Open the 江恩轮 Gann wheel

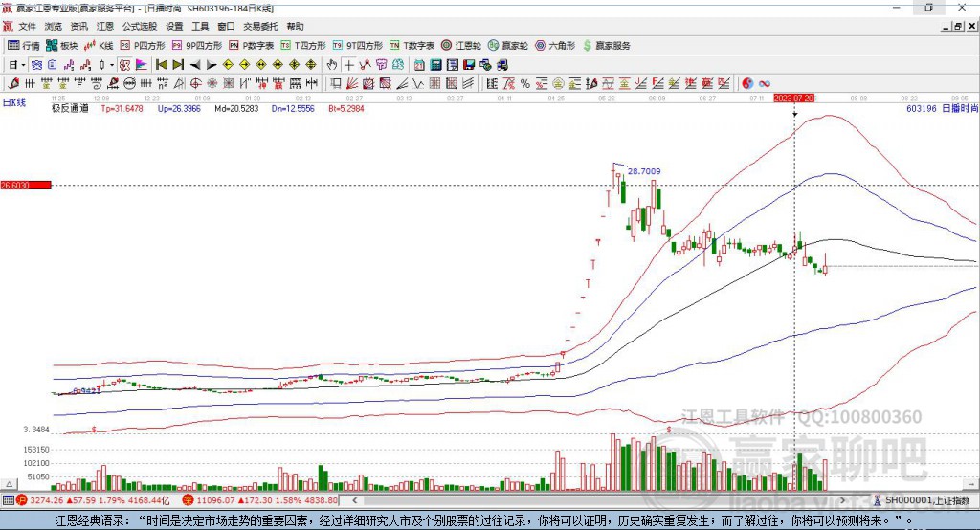pos(461,46)
